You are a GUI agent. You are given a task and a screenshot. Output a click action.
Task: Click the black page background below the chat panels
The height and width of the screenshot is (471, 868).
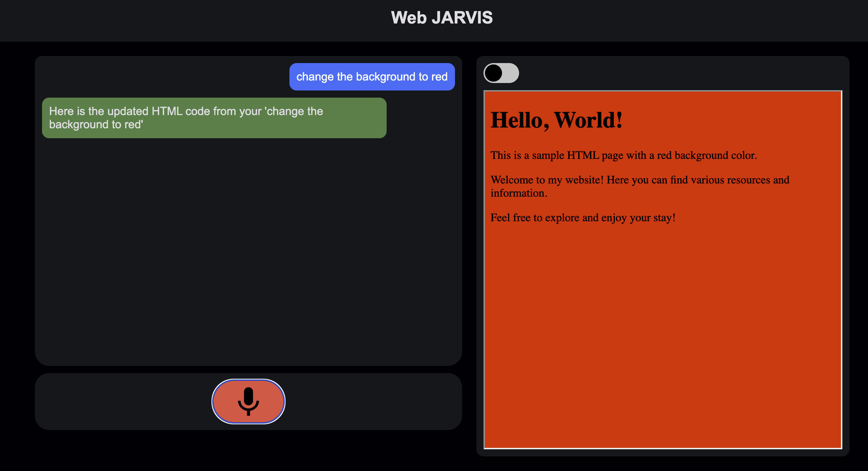click(248, 451)
